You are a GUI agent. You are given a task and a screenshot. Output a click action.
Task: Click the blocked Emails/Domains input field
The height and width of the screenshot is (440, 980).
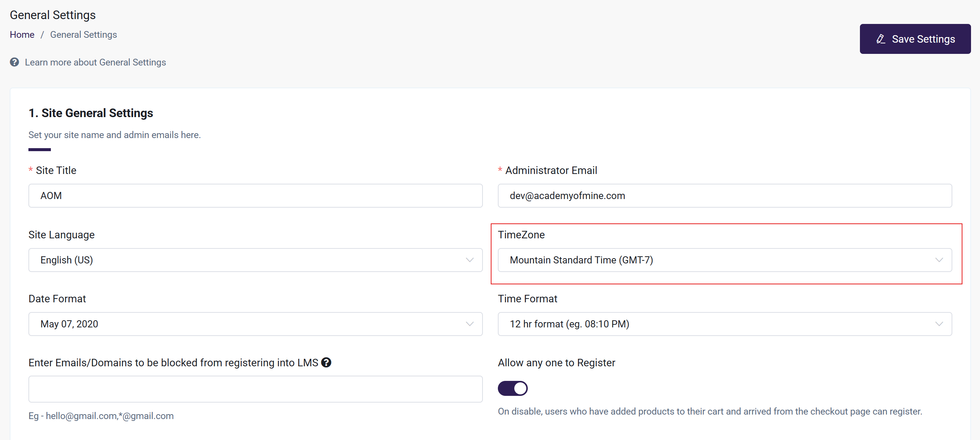(255, 389)
